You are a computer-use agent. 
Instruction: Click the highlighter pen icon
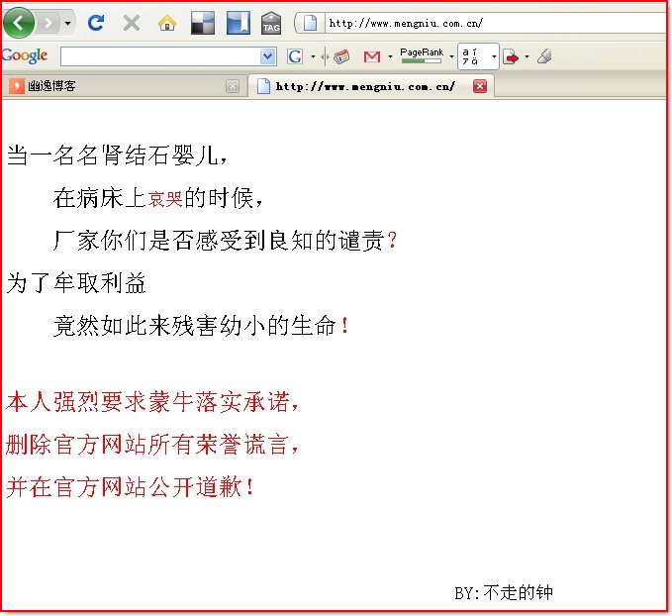[x=544, y=56]
